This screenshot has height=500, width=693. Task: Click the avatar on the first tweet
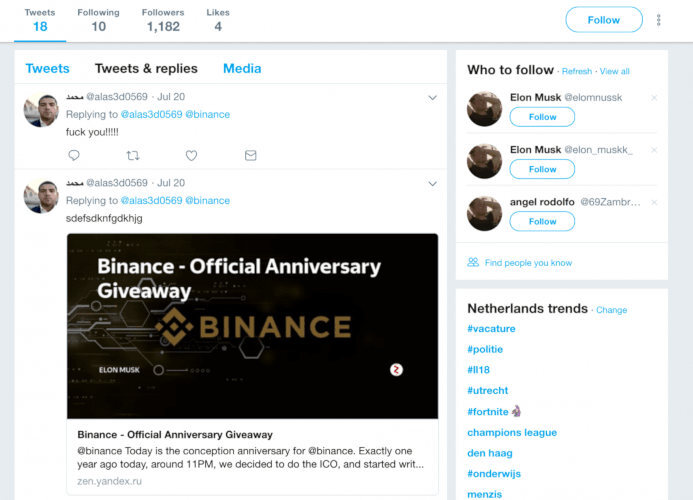(42, 110)
